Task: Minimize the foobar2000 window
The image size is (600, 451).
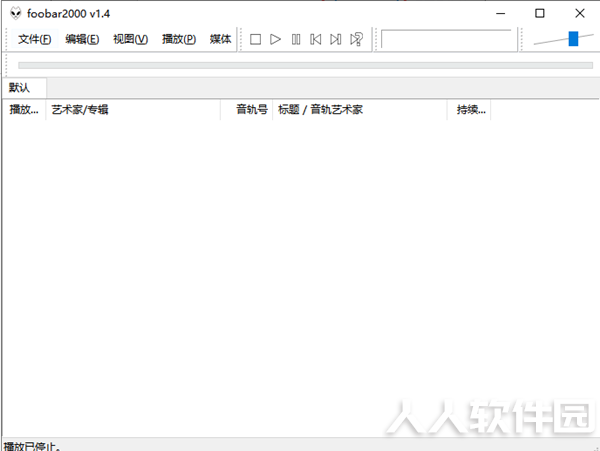Action: [501, 13]
